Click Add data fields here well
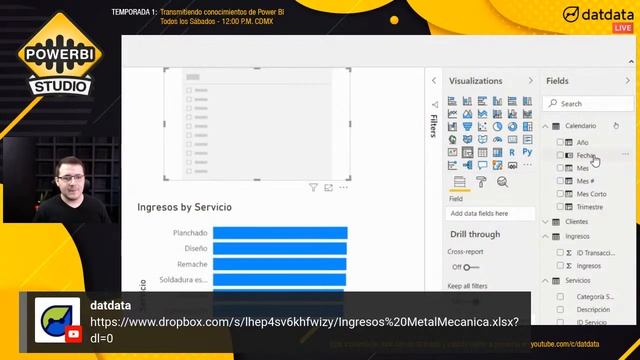The image size is (640, 360). [490, 213]
